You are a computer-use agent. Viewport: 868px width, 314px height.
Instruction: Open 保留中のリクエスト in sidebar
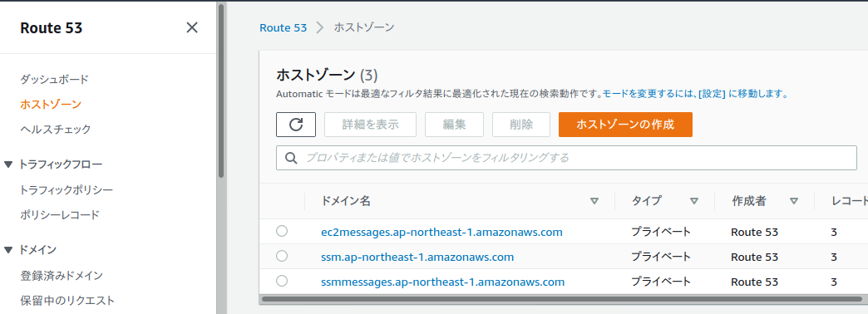point(67,301)
